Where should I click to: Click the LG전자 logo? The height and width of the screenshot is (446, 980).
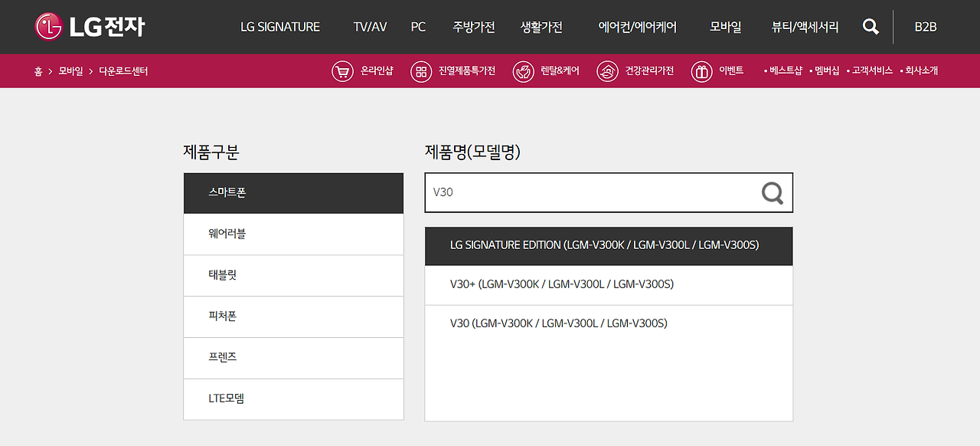tap(90, 27)
